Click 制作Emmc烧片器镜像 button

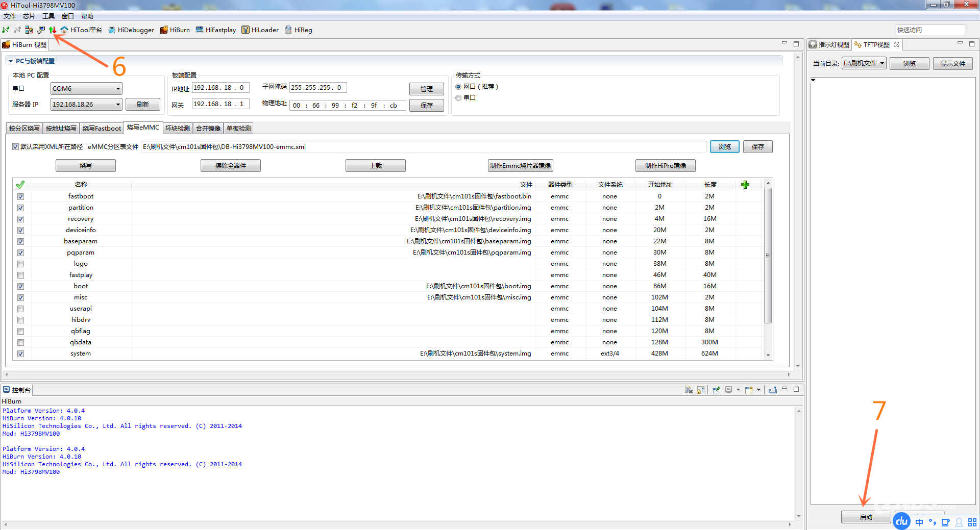(521, 166)
